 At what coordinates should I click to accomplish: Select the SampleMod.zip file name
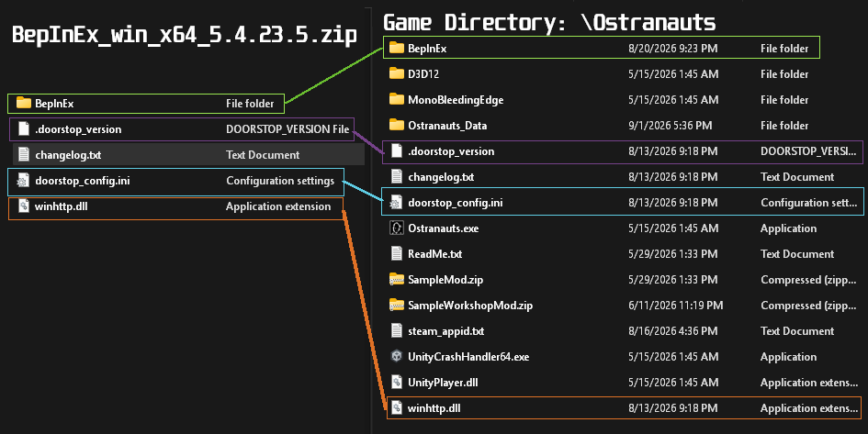coord(445,280)
